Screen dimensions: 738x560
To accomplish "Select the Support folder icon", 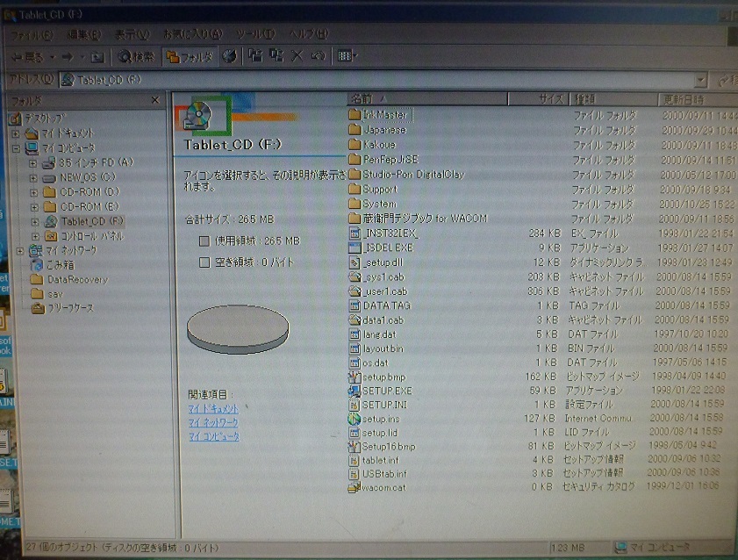I will tap(355, 190).
